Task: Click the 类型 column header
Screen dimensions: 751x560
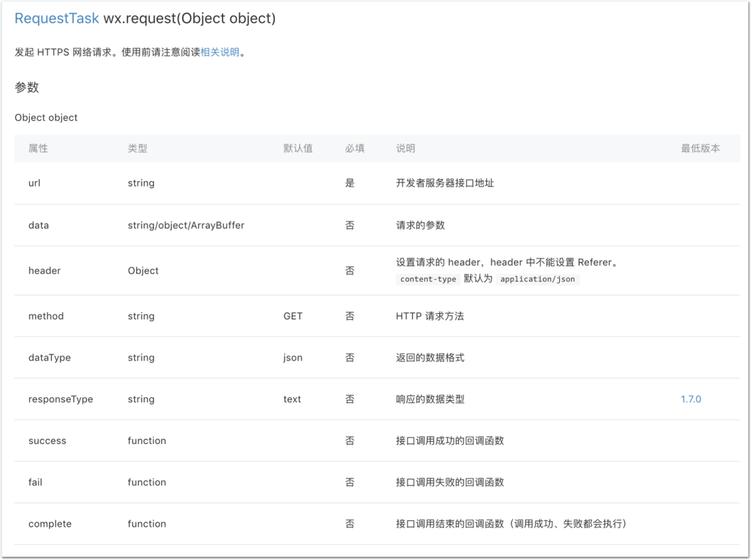Action: click(x=137, y=148)
